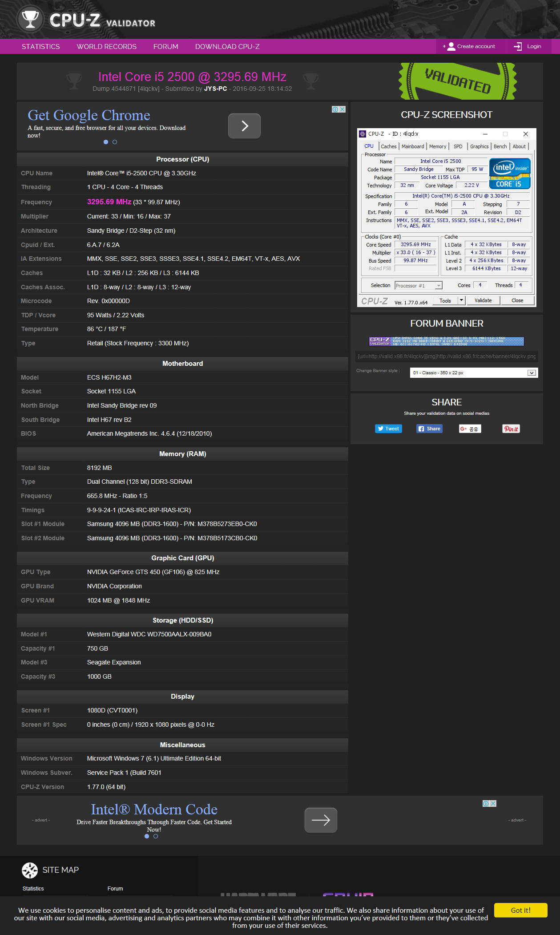Image resolution: width=560 pixels, height=935 pixels.
Task: Click the Pinterest Pin it button
Action: (511, 429)
